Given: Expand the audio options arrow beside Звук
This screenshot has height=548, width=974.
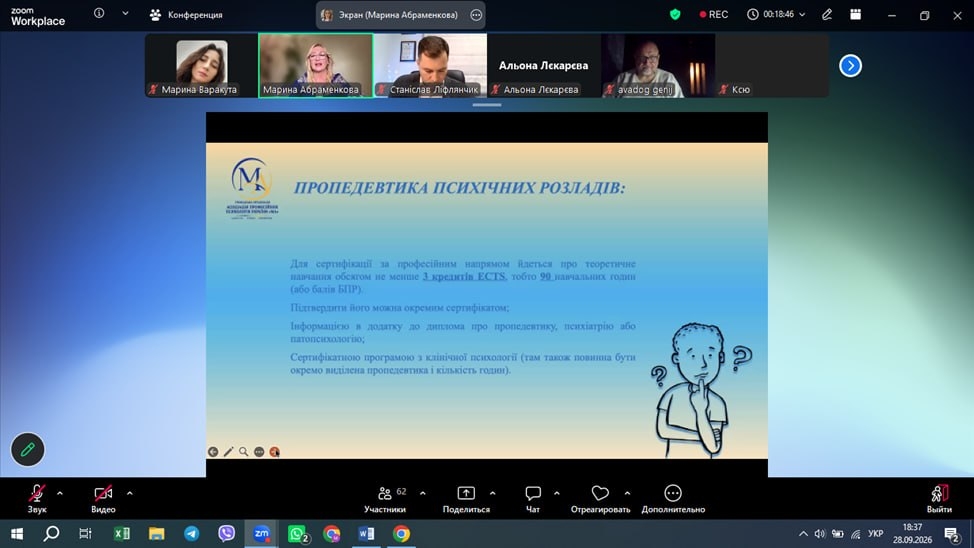Looking at the screenshot, I should point(60,493).
